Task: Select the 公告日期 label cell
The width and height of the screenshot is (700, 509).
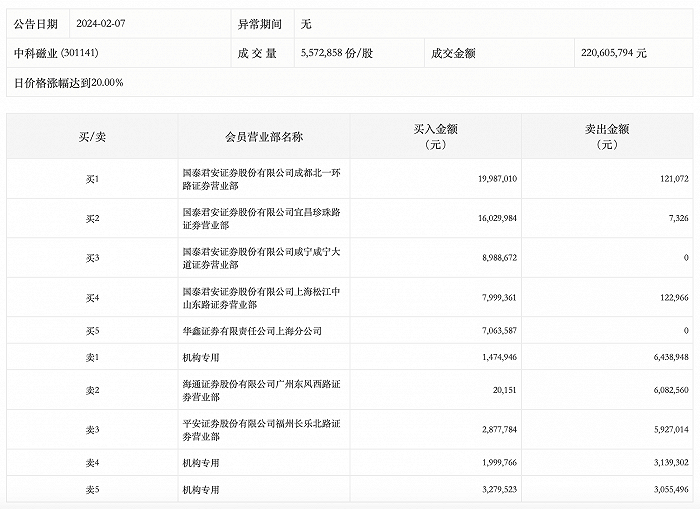Action: click(x=36, y=24)
